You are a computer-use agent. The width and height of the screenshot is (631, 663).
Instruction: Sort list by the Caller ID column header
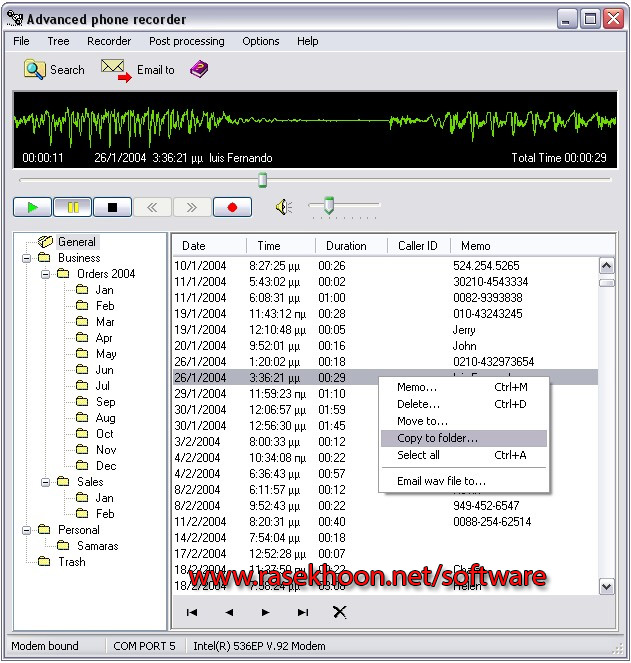(x=419, y=246)
